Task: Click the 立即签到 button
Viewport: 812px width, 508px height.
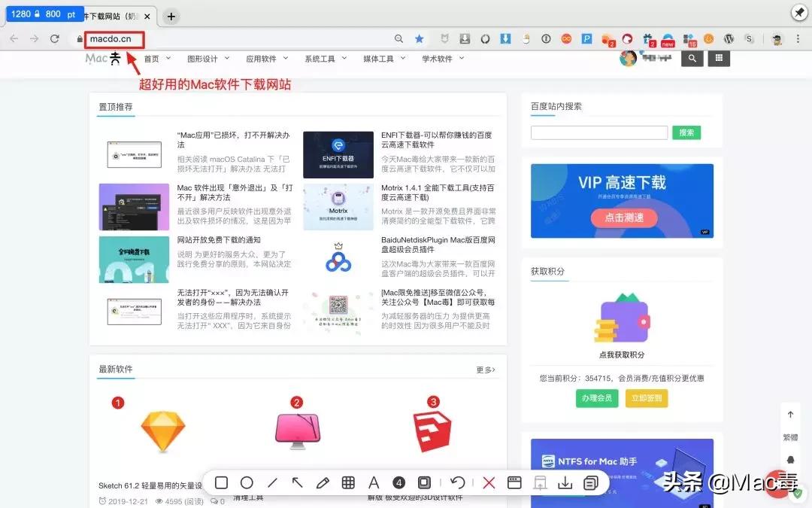Action: click(647, 398)
